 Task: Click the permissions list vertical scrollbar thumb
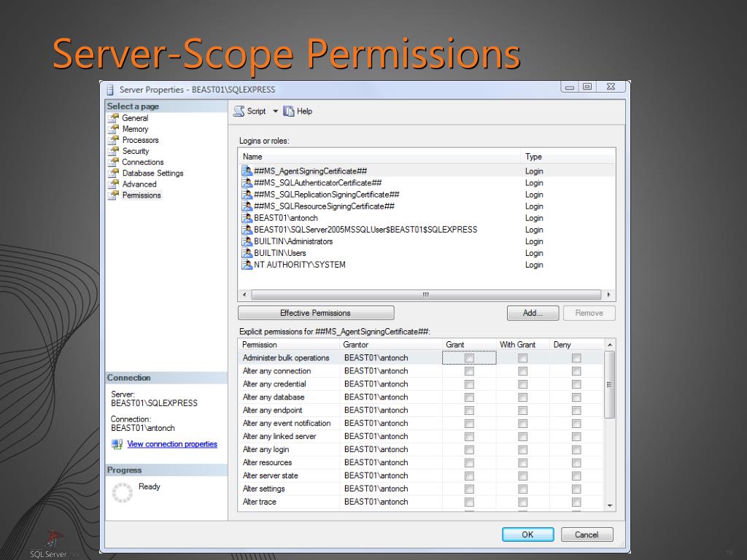(x=609, y=385)
